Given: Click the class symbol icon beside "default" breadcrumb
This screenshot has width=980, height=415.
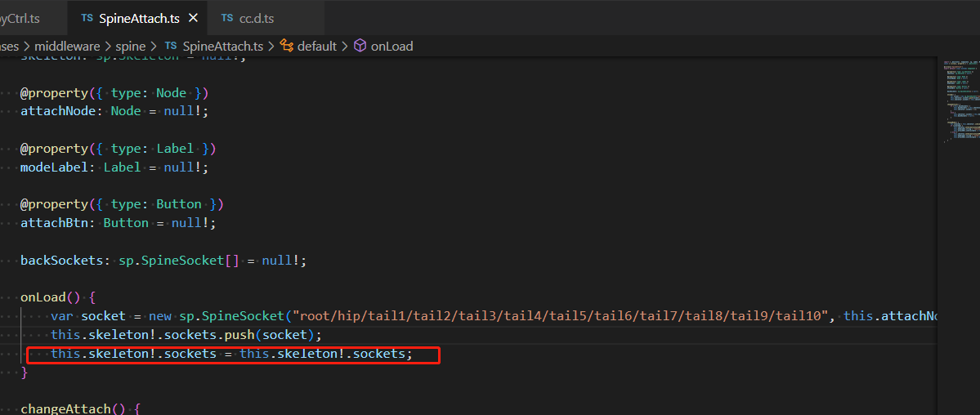Looking at the screenshot, I should 286,47.
